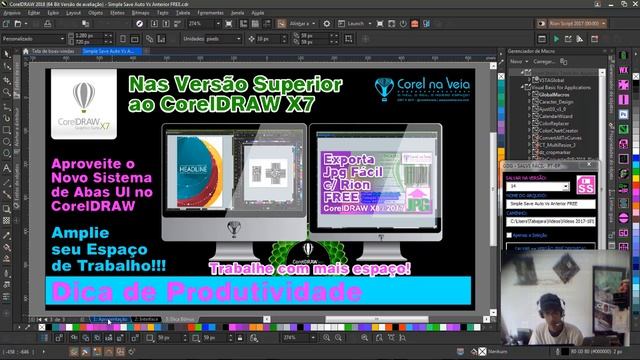Viewport: 640px width, 360px height.
Task: Click the Export icon with up arrow
Action: tap(166, 24)
